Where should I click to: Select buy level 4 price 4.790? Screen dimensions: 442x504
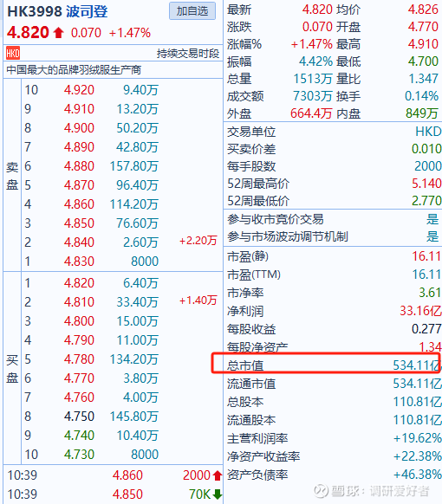(x=79, y=340)
